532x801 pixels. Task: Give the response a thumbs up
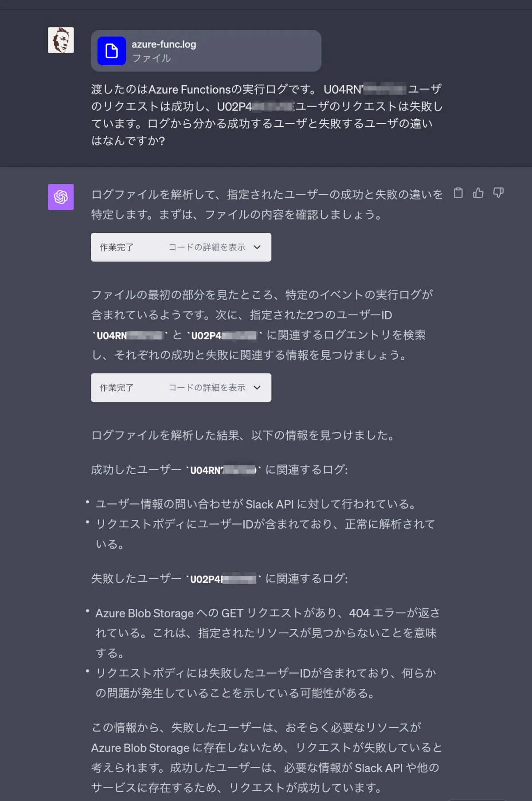click(x=478, y=193)
